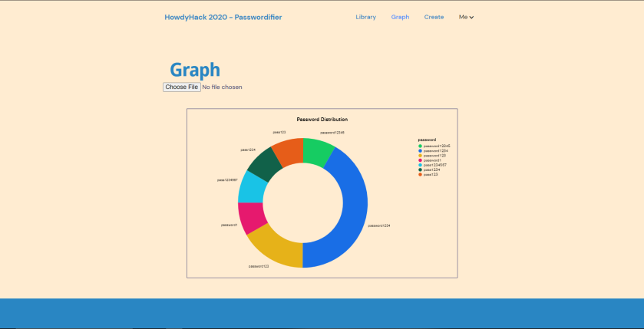Navigate to the Create page
The height and width of the screenshot is (329, 644).
point(434,17)
